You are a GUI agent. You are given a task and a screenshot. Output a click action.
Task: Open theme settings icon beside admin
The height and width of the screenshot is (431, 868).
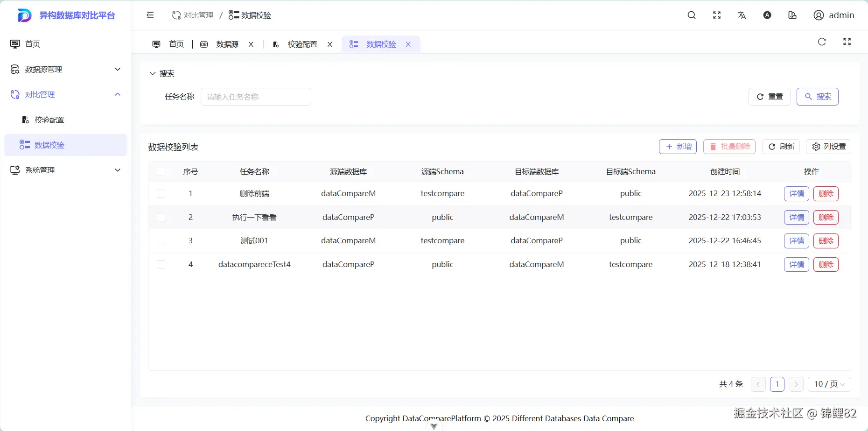point(792,15)
